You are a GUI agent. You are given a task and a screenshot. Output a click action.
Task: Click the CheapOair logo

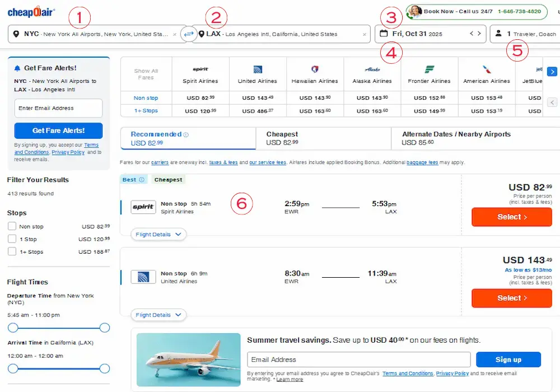[x=31, y=12]
